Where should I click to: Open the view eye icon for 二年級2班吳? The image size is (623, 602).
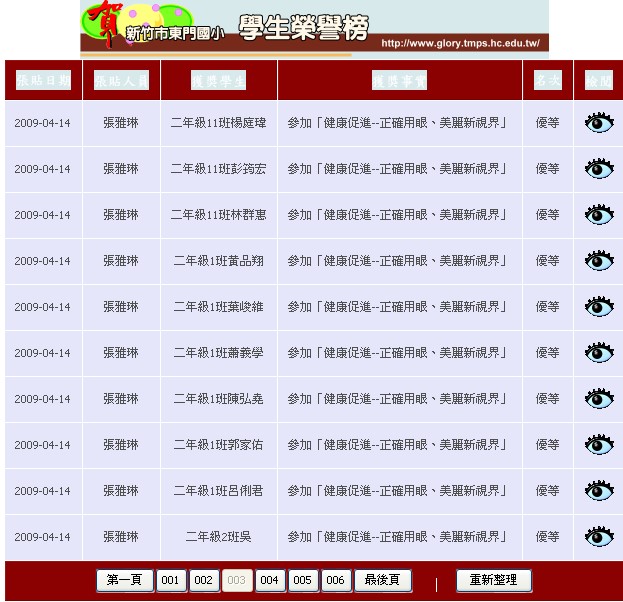(x=599, y=537)
